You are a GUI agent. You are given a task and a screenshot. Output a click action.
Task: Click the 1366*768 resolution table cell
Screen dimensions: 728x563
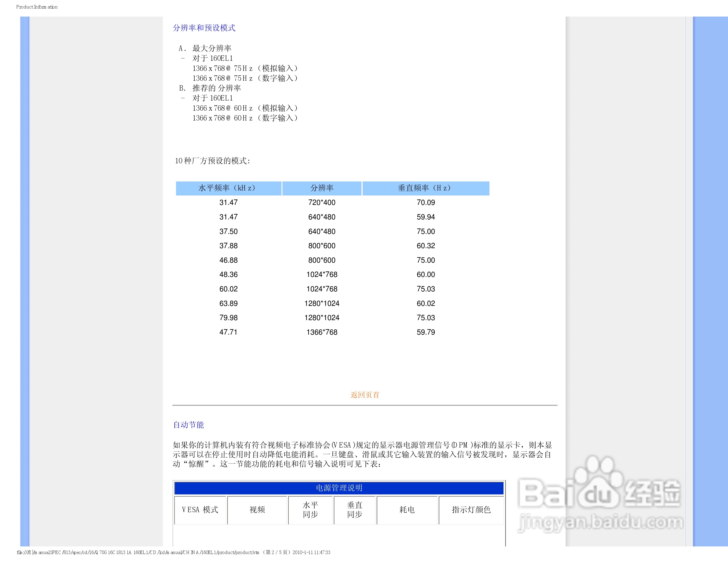click(322, 332)
